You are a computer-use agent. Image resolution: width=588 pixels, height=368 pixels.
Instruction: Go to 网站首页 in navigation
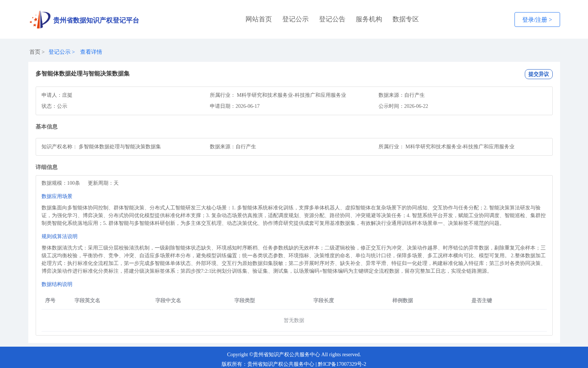tap(259, 19)
